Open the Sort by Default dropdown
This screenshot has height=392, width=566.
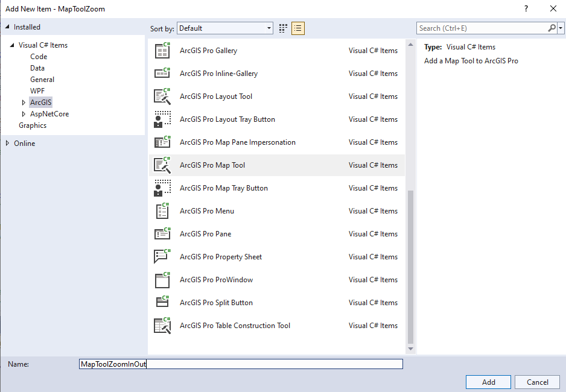click(225, 28)
